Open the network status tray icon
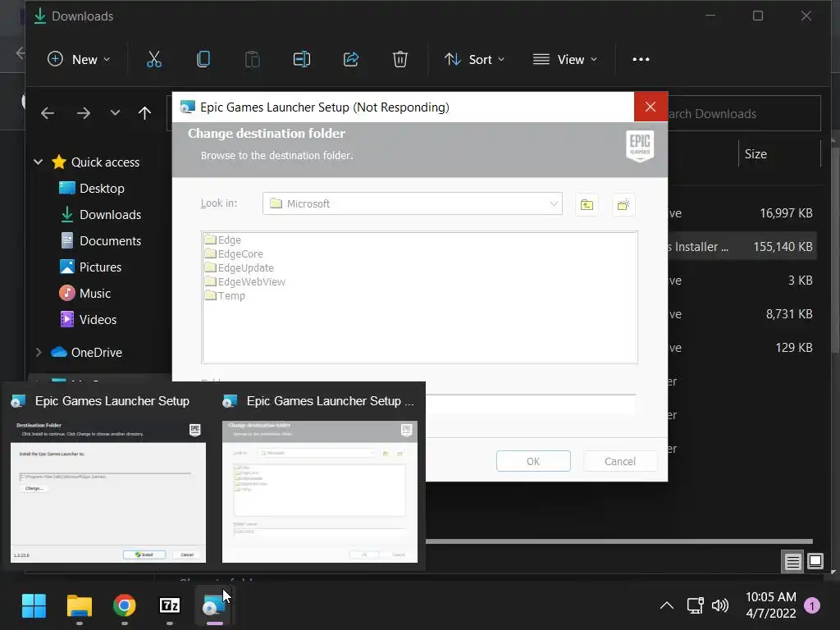This screenshot has height=630, width=840. click(695, 606)
